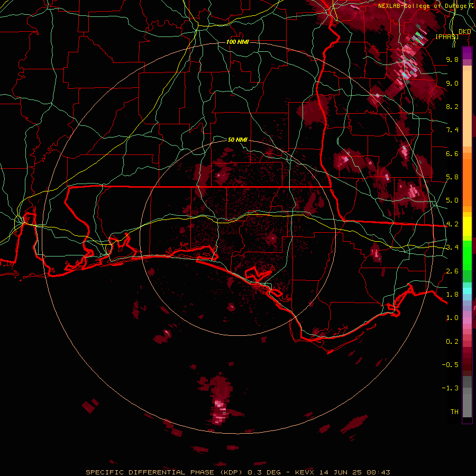476x476 pixels.
Task: Click the DKD label above the color scale
Action: tap(465, 31)
